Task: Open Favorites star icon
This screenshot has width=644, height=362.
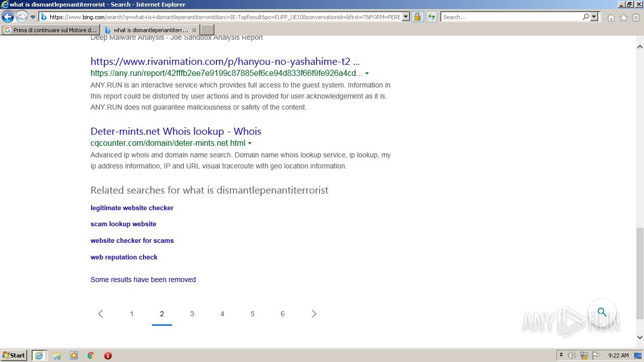Action: coord(623,18)
